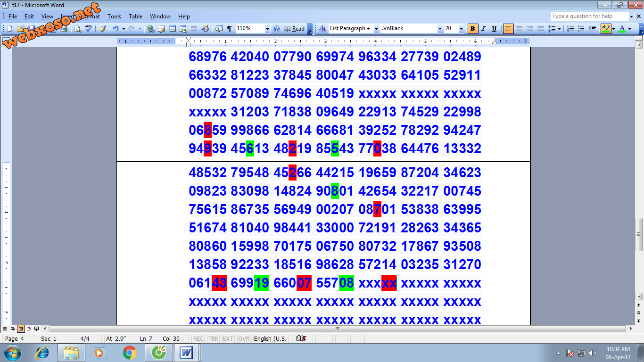
Task: Insert a Microsoft Excel worksheet
Action: [183, 29]
